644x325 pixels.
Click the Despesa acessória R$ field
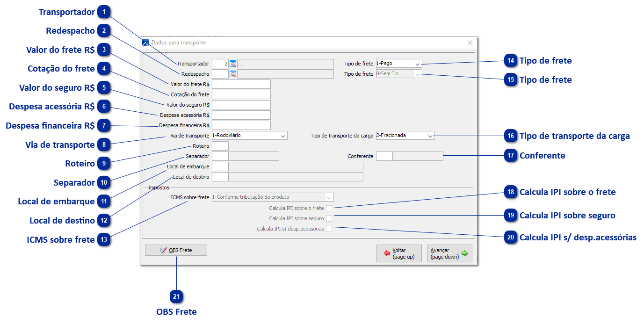(x=241, y=115)
